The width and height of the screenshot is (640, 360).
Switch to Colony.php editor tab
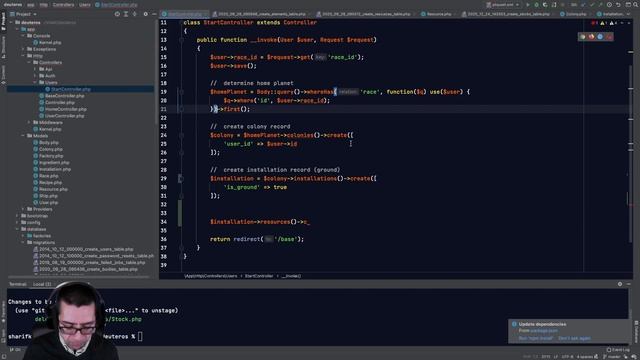573,14
